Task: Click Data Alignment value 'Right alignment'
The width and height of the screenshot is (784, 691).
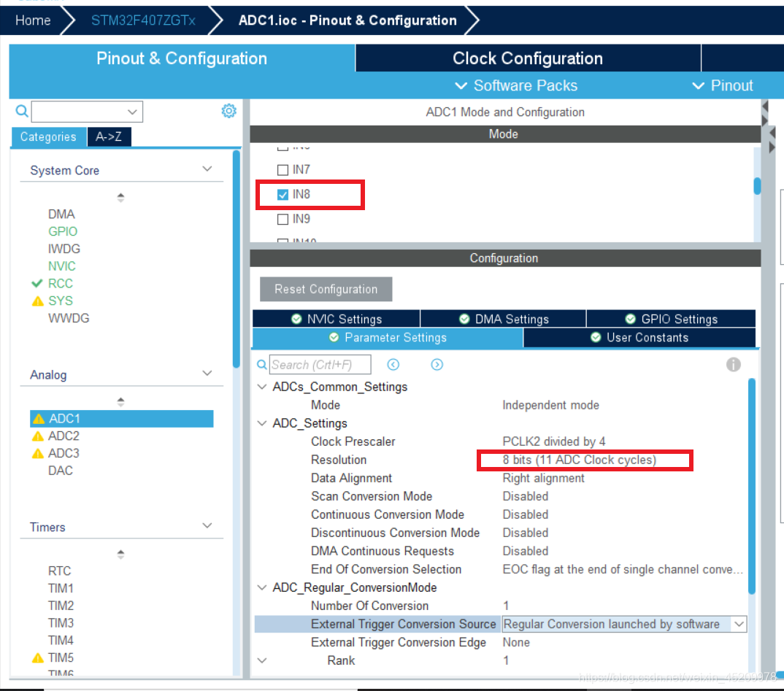Action: 544,478
